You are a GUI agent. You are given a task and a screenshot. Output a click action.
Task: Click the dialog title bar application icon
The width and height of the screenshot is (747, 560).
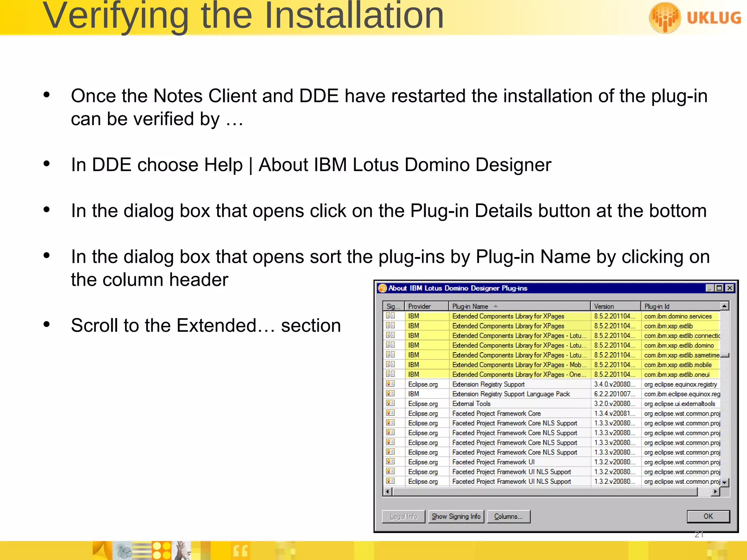click(382, 288)
